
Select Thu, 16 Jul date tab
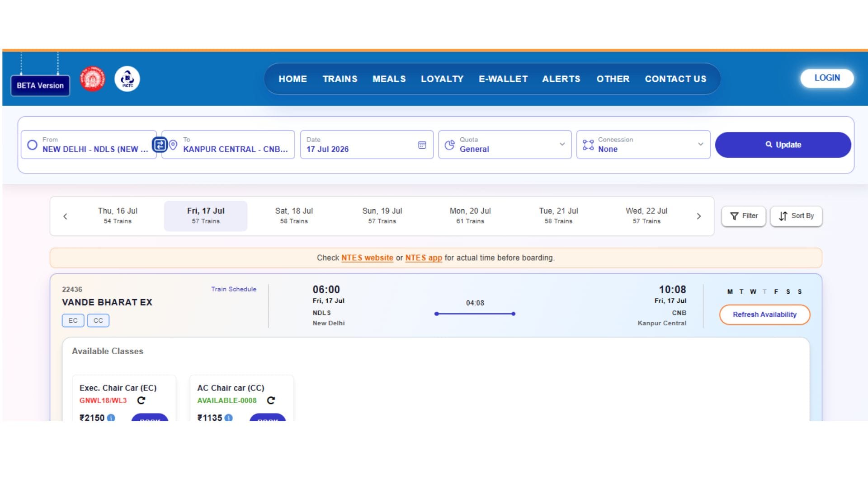[x=118, y=216]
